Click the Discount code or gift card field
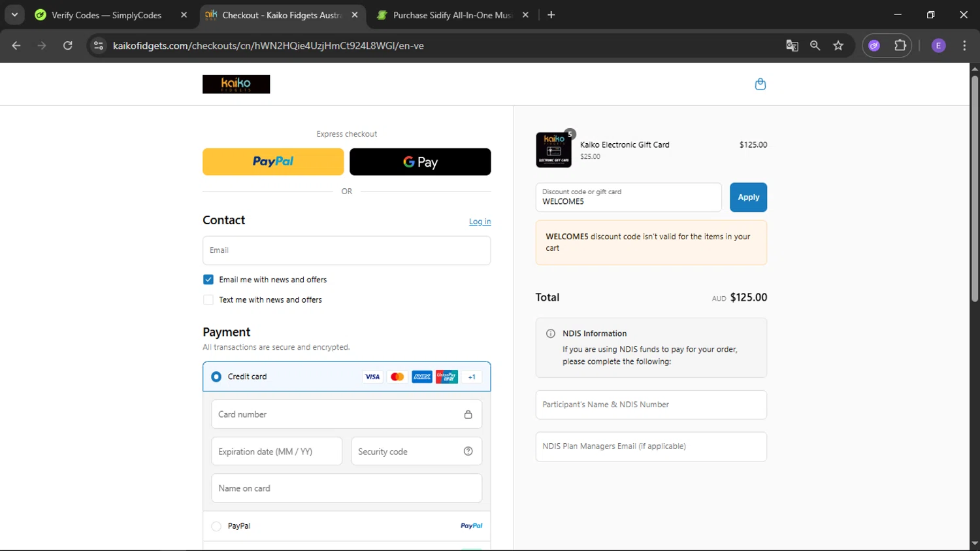Screen dimensions: 980x551 629,197
